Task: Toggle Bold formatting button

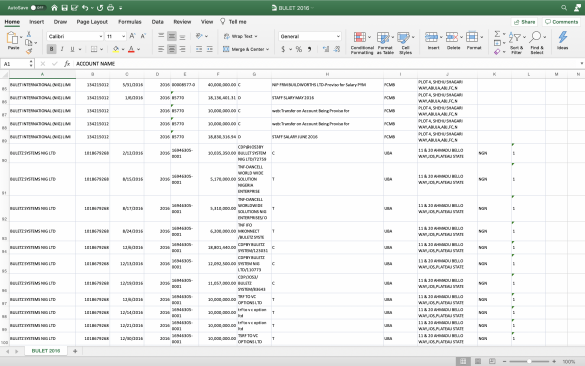Action: [51, 49]
